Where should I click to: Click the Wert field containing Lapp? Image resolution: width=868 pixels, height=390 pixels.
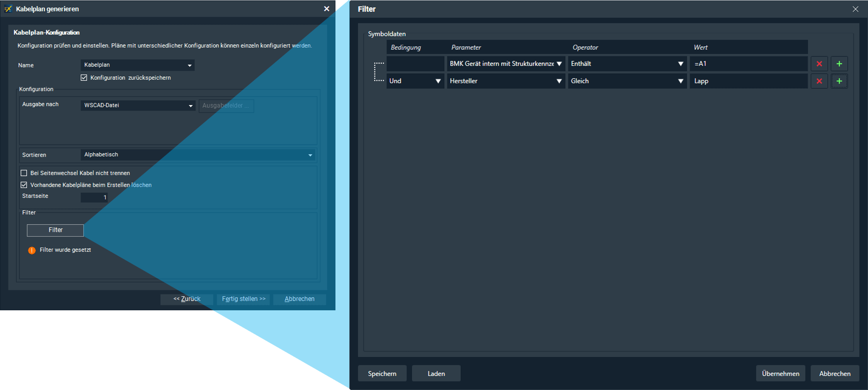748,81
